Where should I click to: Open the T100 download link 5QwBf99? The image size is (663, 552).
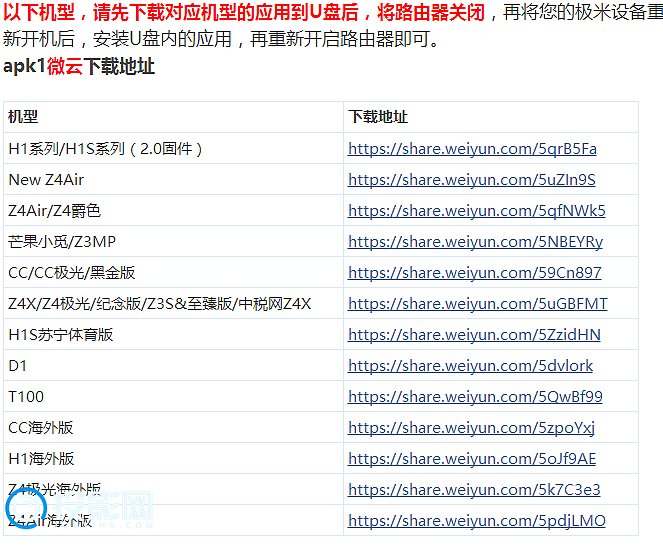pos(475,397)
